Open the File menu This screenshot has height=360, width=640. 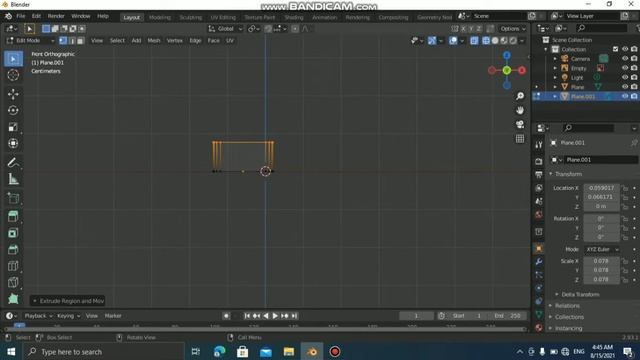(x=20, y=16)
